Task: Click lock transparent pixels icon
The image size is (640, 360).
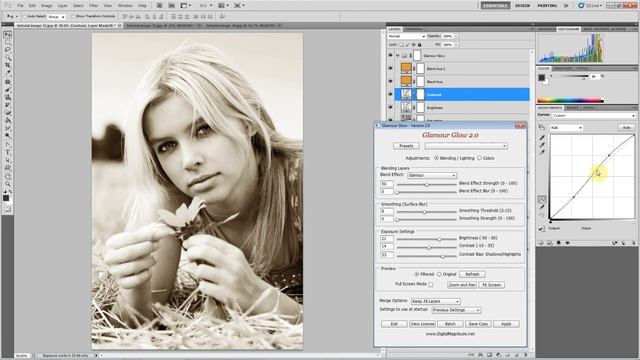Action: point(402,44)
